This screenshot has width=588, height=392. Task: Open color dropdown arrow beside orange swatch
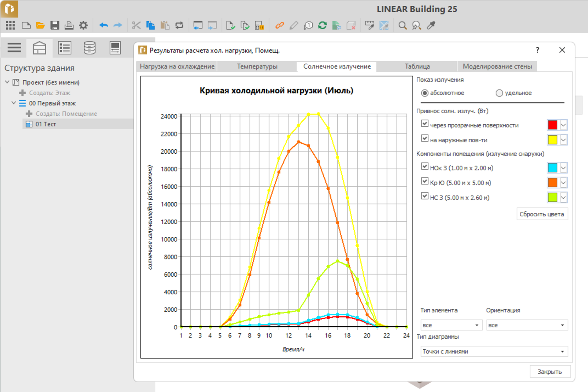click(x=563, y=183)
